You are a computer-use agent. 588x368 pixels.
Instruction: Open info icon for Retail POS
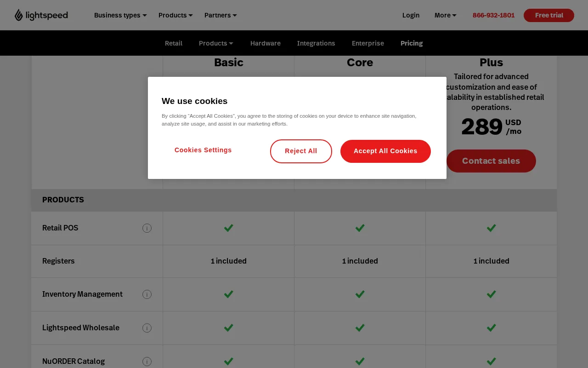point(147,228)
